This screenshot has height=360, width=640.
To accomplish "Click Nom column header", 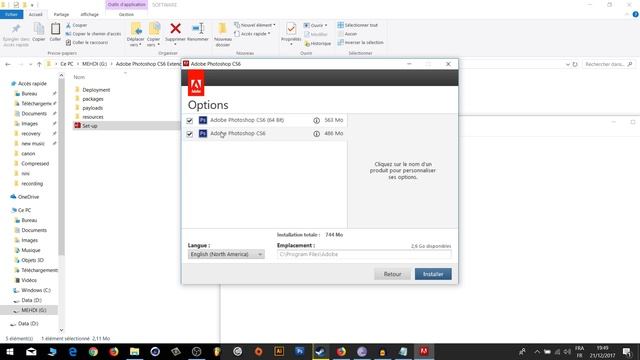I will [79, 77].
